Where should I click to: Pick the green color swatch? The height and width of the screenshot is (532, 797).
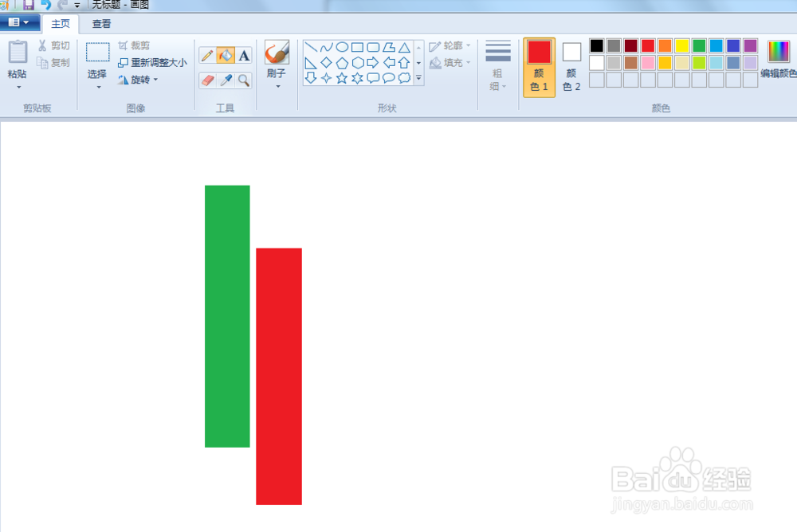click(x=700, y=45)
